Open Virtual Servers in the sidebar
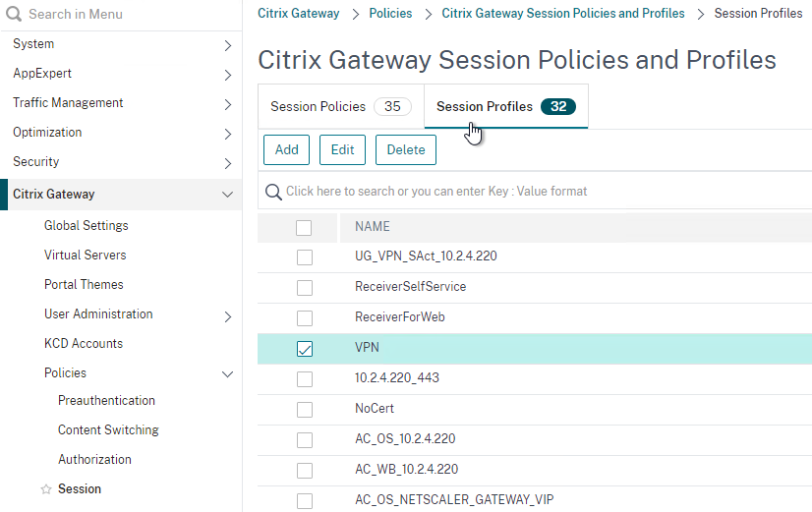This screenshot has width=812, height=512. [85, 256]
